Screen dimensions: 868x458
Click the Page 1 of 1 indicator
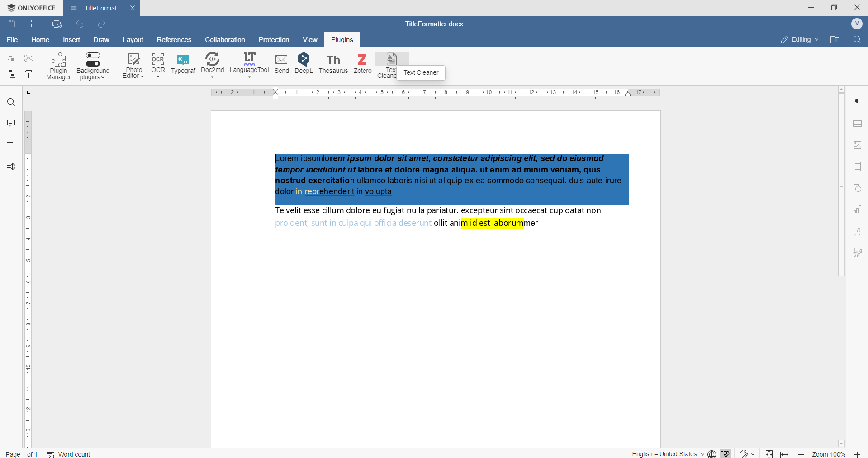21,454
